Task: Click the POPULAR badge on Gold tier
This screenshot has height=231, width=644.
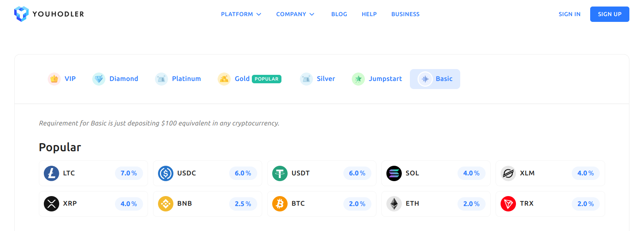Action: coord(267,79)
